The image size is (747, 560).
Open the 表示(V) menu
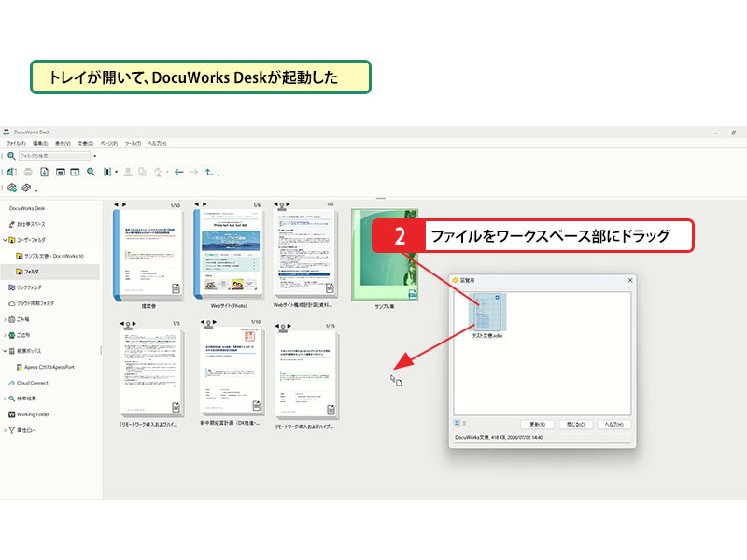pyautogui.click(x=63, y=144)
